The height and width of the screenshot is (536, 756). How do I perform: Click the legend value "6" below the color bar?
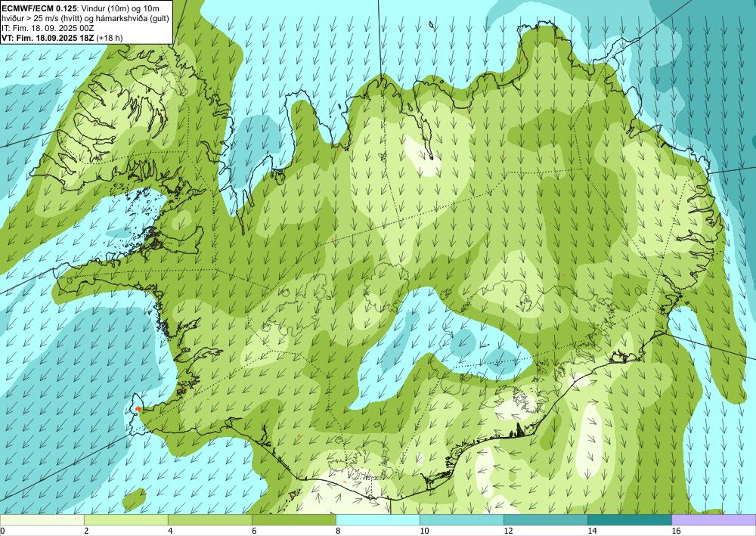254,531
